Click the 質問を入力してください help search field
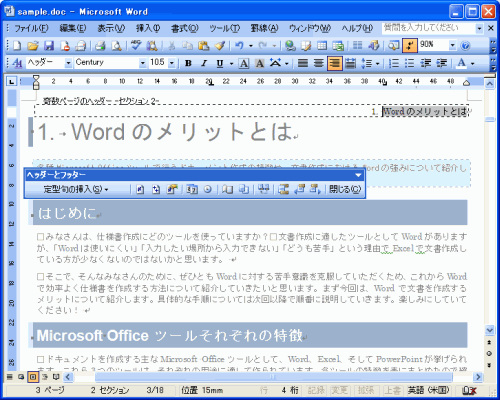 pos(428,28)
